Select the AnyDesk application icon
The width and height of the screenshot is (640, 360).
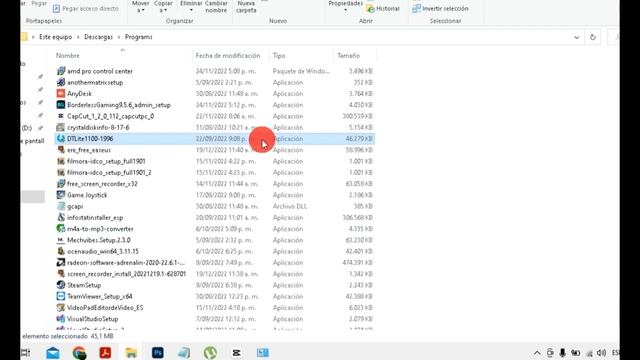click(61, 93)
